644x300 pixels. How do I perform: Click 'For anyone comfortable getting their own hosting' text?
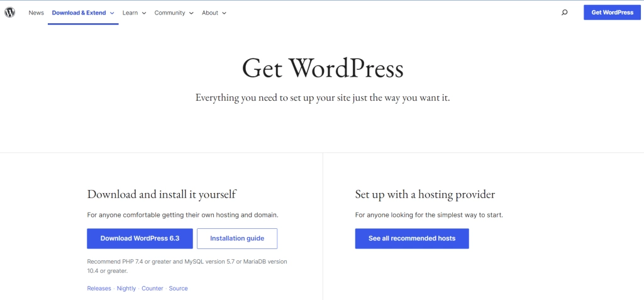(183, 215)
